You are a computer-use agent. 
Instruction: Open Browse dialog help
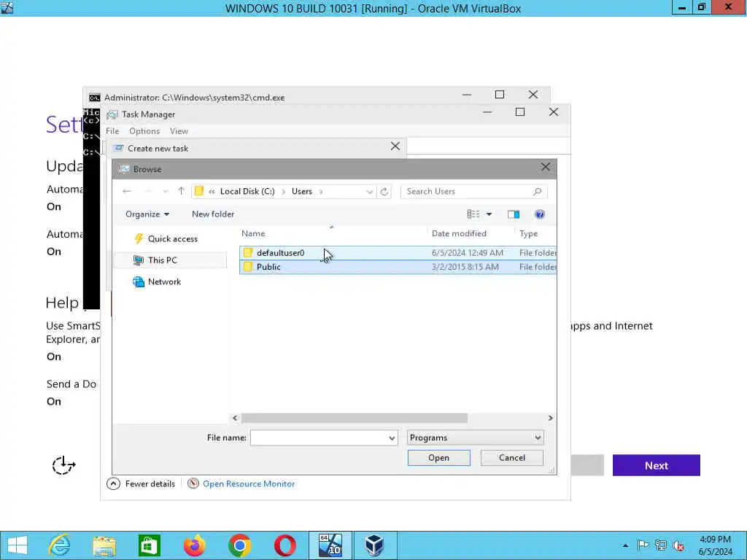[539, 214]
